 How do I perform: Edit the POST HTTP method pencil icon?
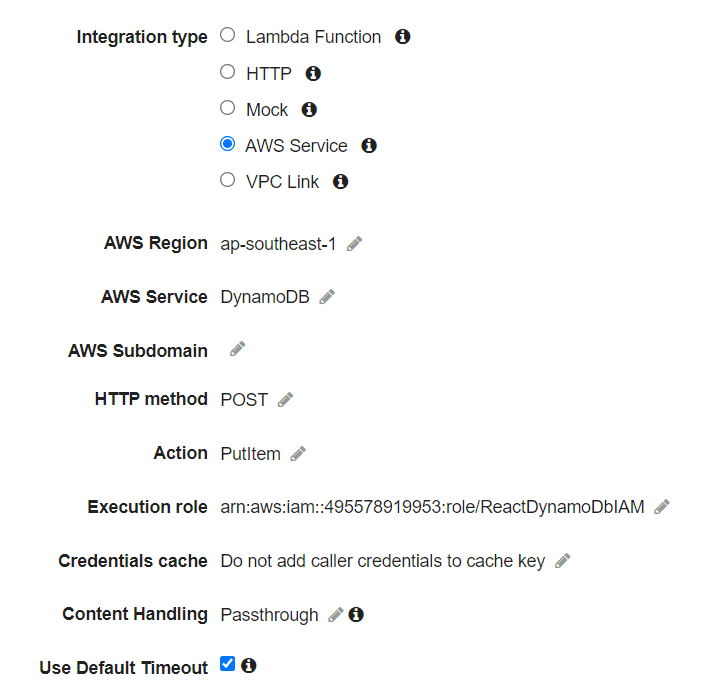[285, 400]
